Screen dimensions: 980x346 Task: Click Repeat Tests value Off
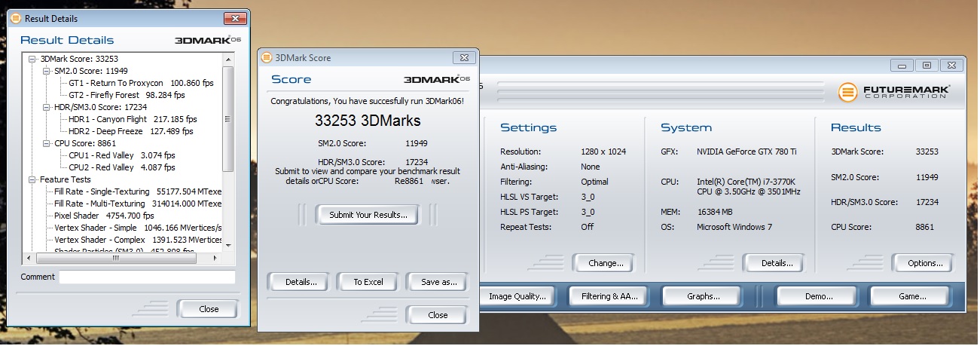click(x=587, y=227)
